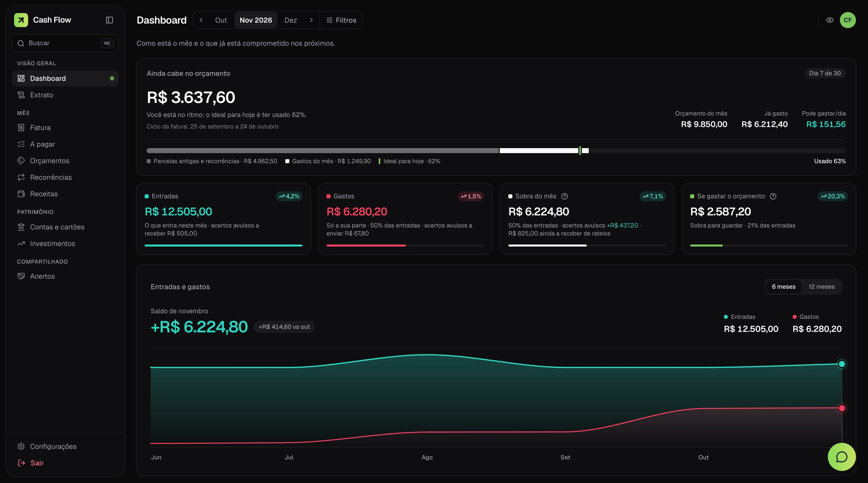
Task: Click the 4,2% Entradas trend badge
Action: 289,196
